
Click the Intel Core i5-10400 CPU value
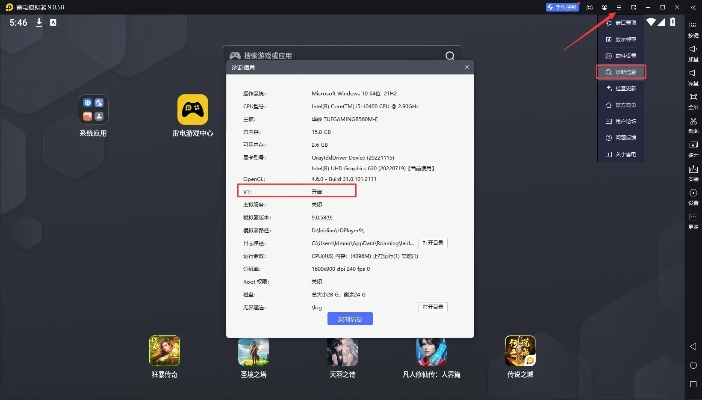coord(365,107)
